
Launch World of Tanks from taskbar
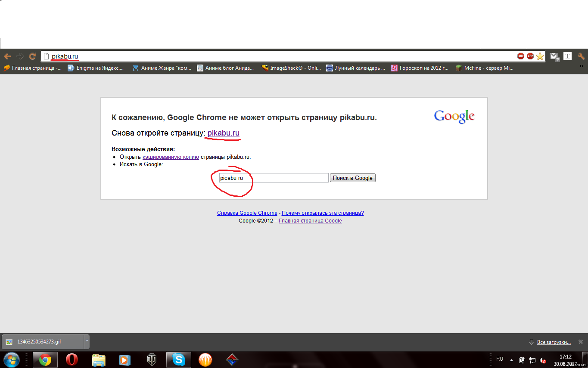(152, 360)
